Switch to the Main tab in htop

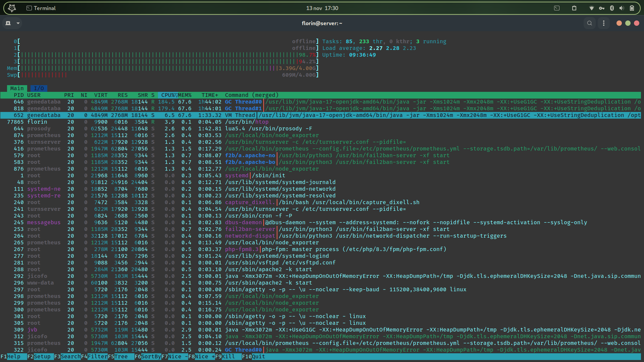(17, 88)
